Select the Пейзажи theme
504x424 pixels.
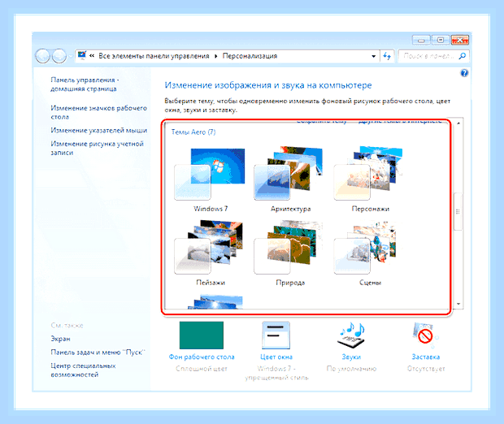(x=210, y=253)
